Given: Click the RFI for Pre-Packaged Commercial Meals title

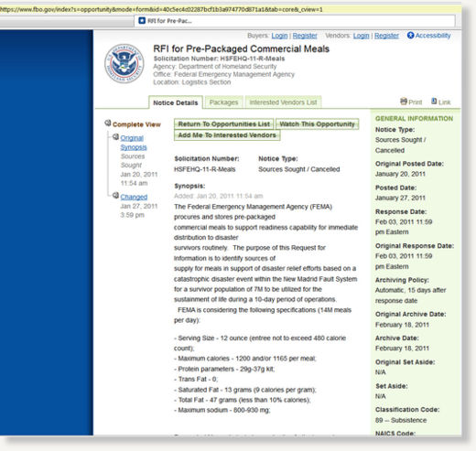Looking at the screenshot, I should [241, 48].
